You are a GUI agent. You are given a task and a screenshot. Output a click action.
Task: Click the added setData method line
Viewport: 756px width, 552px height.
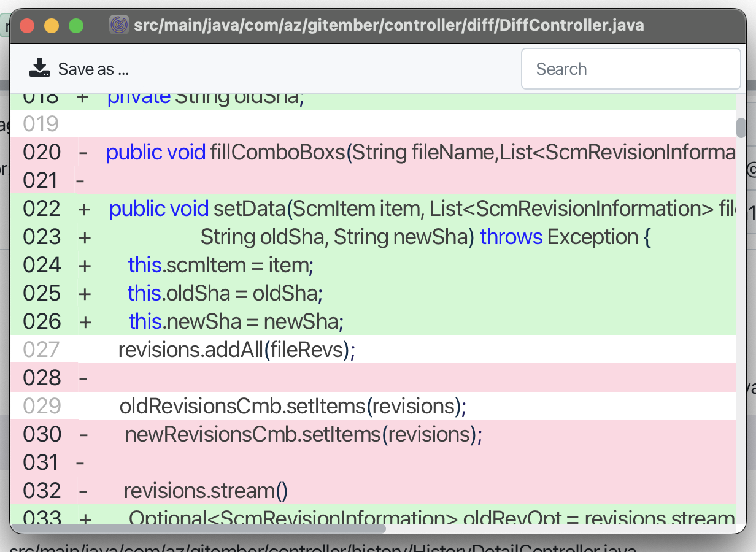(x=373, y=209)
